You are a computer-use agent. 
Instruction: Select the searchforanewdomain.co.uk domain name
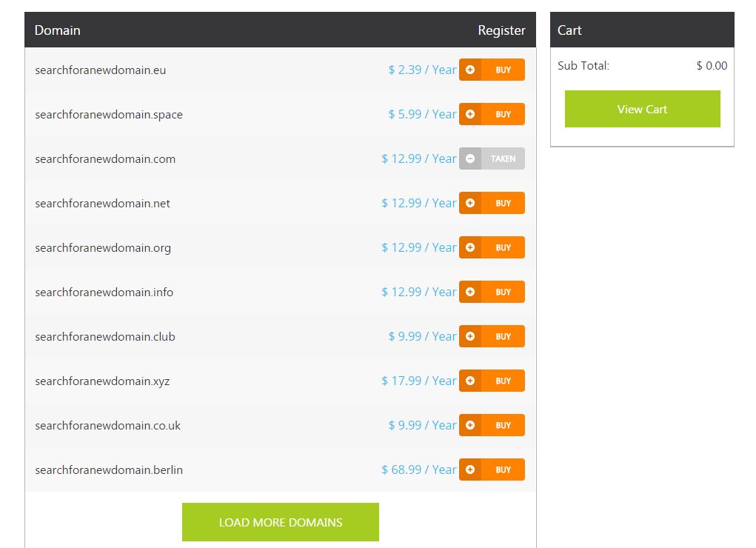click(x=107, y=426)
